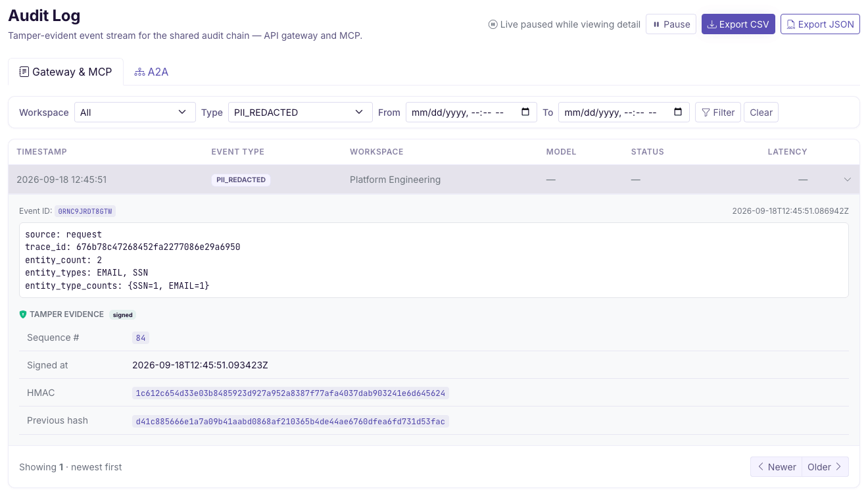
Task: Open the A2A tab
Action: (x=151, y=72)
